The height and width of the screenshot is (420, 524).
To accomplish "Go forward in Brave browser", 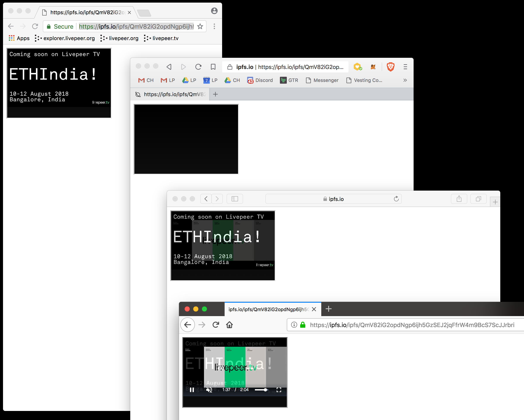I will [x=184, y=67].
